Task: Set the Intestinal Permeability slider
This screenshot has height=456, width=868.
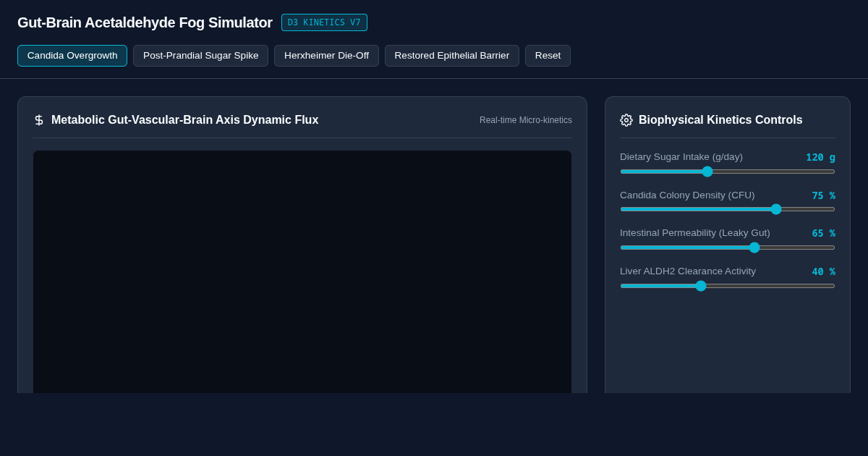Action: (728, 248)
